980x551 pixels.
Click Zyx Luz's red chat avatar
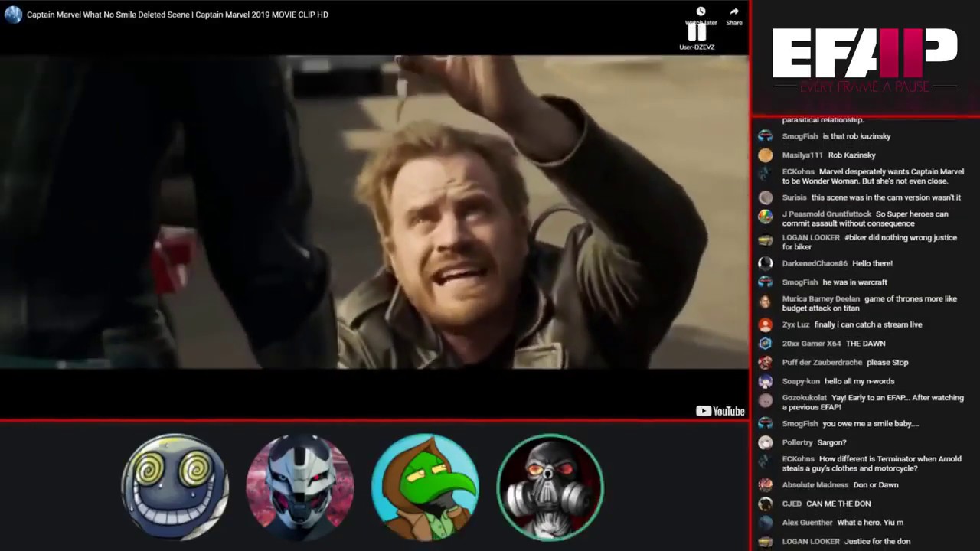tap(765, 324)
